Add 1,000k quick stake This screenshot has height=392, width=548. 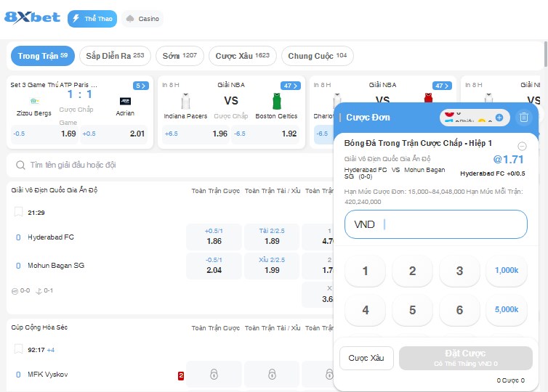point(507,271)
